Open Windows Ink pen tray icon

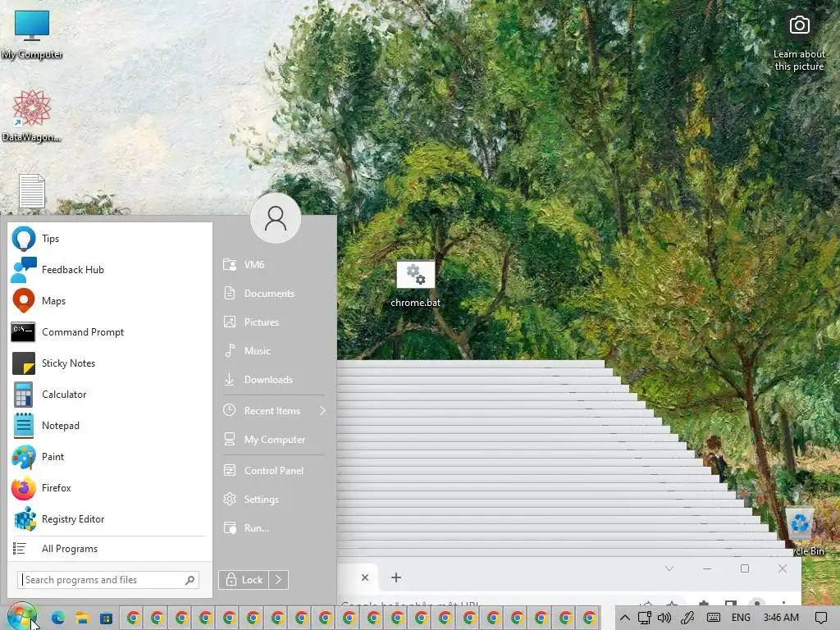688,618
